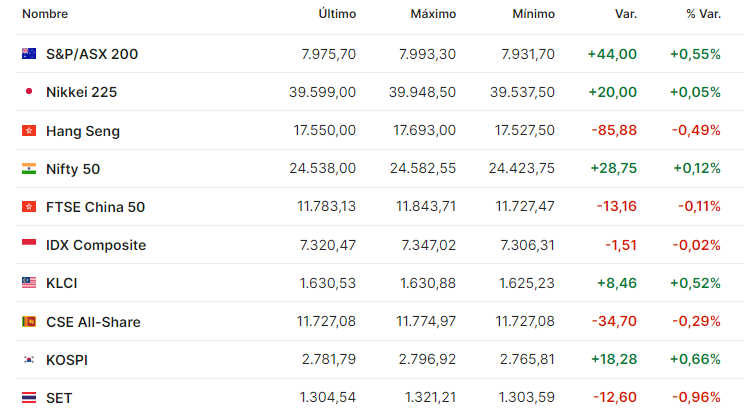Sort table by Mínimo column header
Image resolution: width=744 pixels, height=416 pixels.
533,14
